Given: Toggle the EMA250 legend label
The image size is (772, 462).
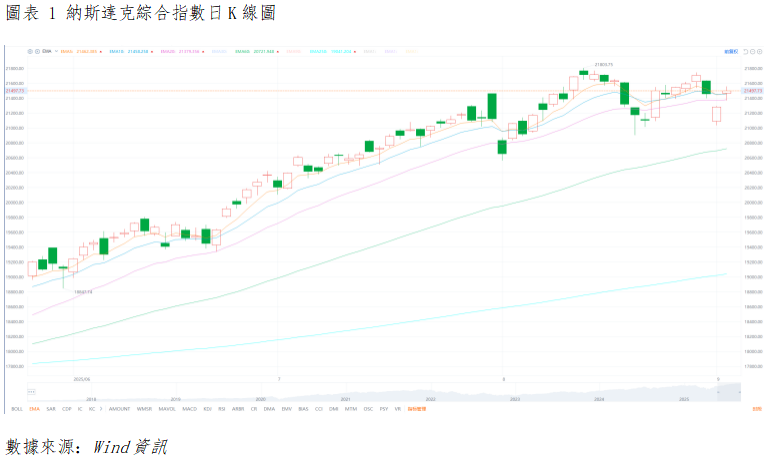Looking at the screenshot, I should point(318,51).
